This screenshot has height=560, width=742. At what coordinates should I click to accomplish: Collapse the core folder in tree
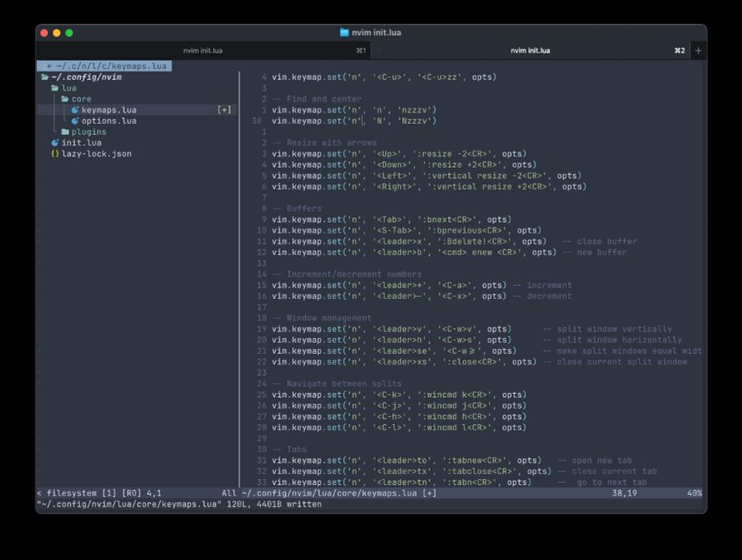pyautogui.click(x=65, y=99)
